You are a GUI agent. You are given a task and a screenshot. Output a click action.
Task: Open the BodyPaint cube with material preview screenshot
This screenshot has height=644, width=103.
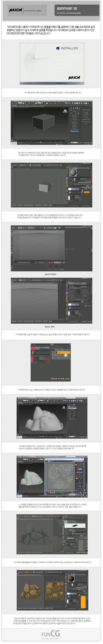pos(52,185)
